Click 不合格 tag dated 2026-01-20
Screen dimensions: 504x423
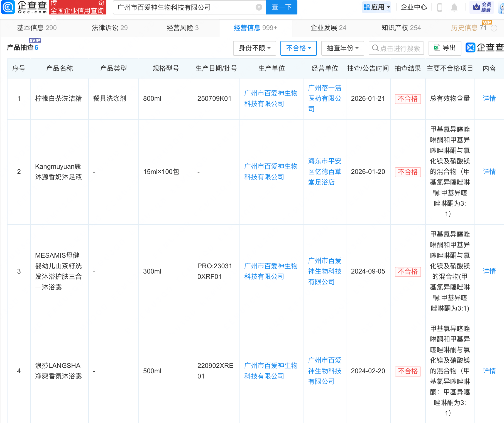(408, 172)
